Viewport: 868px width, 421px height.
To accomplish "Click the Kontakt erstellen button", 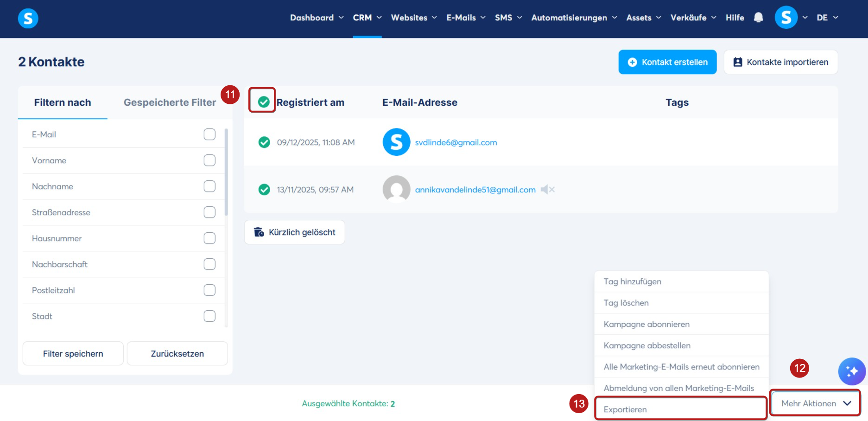I will [667, 62].
